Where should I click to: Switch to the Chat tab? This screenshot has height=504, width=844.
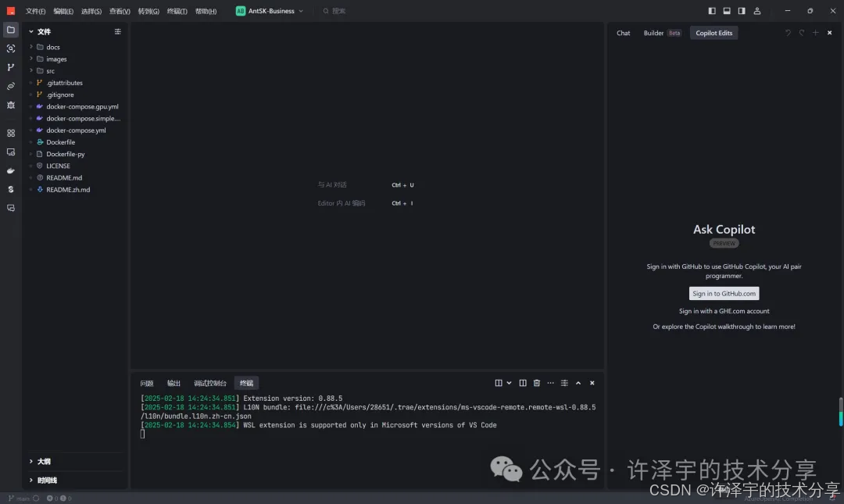(624, 33)
